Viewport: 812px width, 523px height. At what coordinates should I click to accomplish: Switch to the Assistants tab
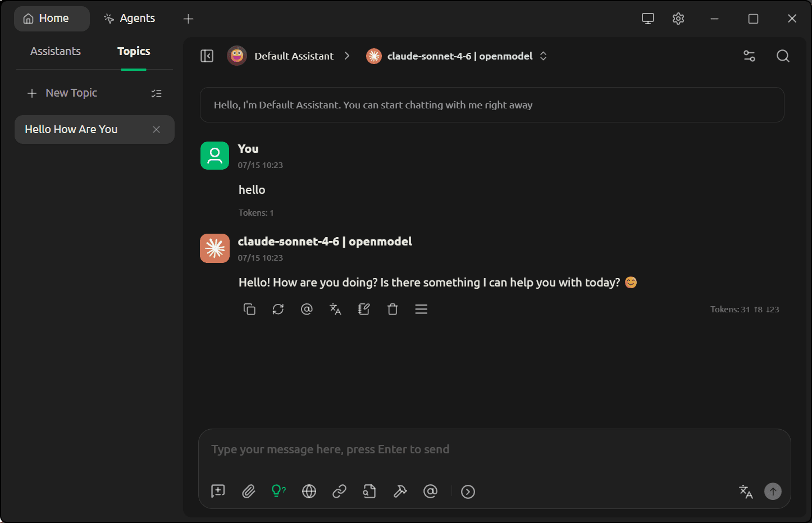[56, 51]
